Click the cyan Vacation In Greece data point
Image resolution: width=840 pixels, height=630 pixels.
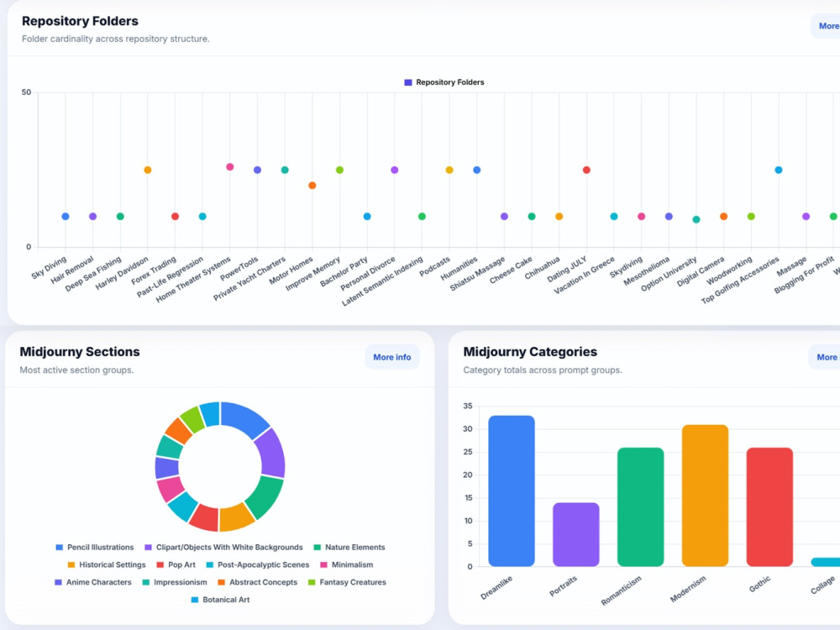[614, 217]
